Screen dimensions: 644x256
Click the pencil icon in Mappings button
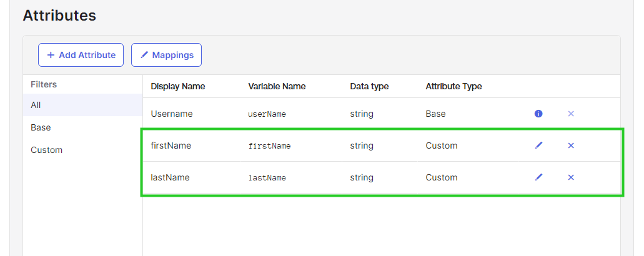pyautogui.click(x=144, y=55)
